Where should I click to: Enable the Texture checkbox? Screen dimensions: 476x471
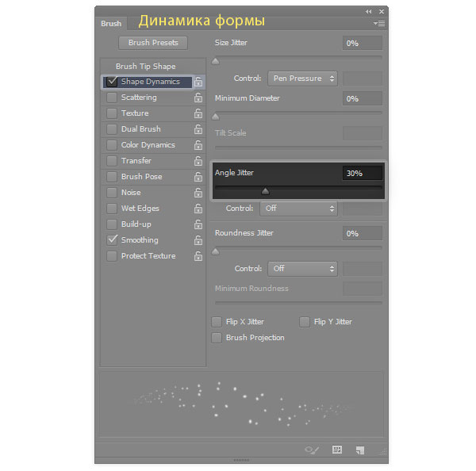(112, 113)
